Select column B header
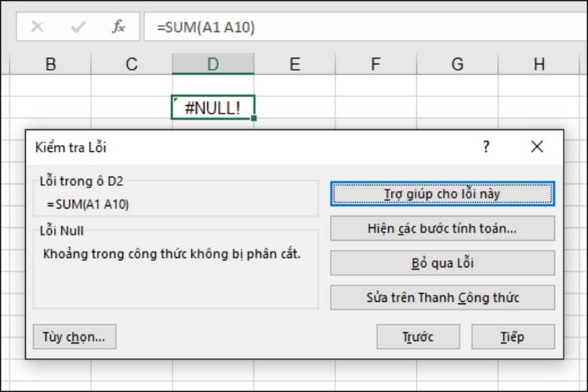The image size is (588, 392). tap(51, 64)
